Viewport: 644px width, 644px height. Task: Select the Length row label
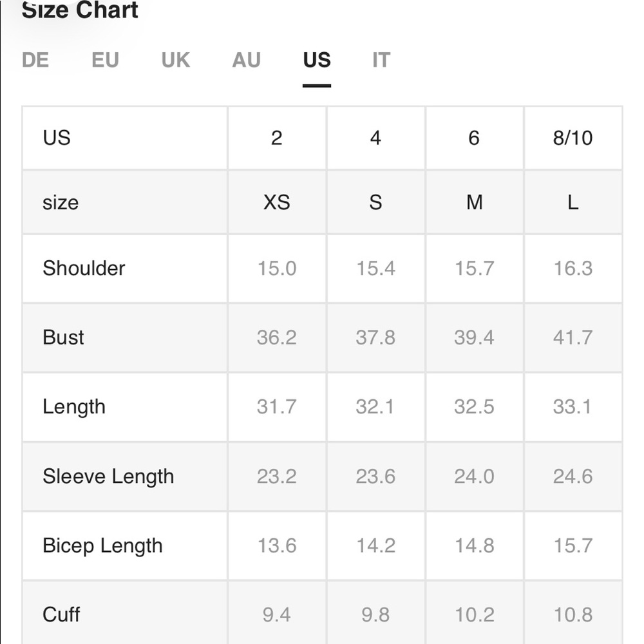click(x=74, y=407)
